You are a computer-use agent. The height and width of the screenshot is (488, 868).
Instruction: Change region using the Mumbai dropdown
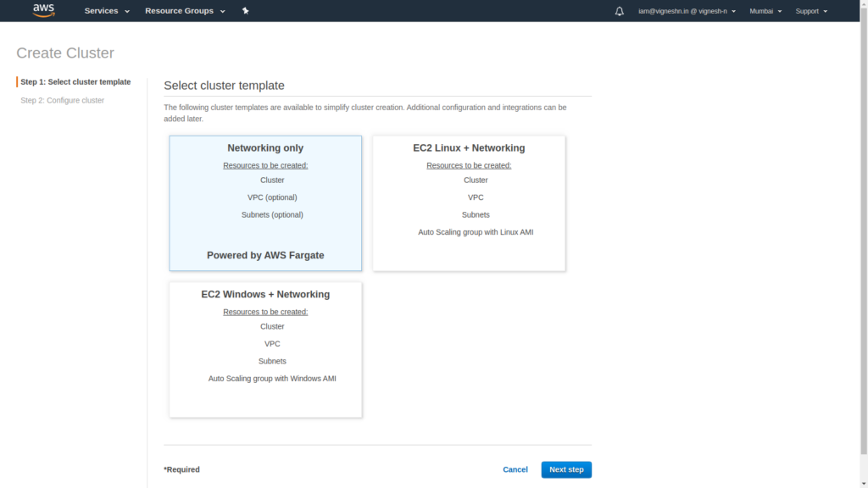(x=765, y=11)
